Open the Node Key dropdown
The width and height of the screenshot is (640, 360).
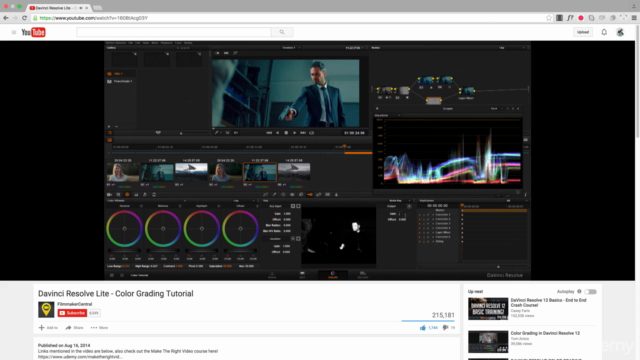click(x=399, y=201)
